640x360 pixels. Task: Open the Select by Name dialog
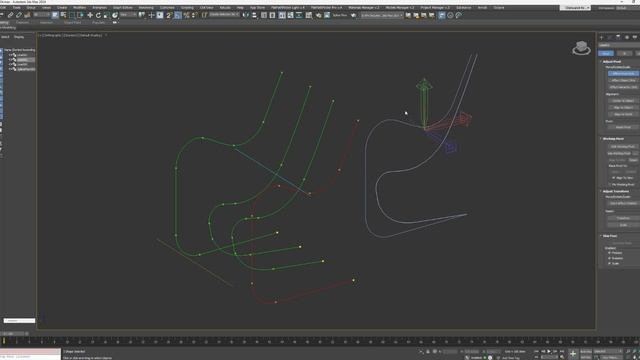(x=63, y=15)
